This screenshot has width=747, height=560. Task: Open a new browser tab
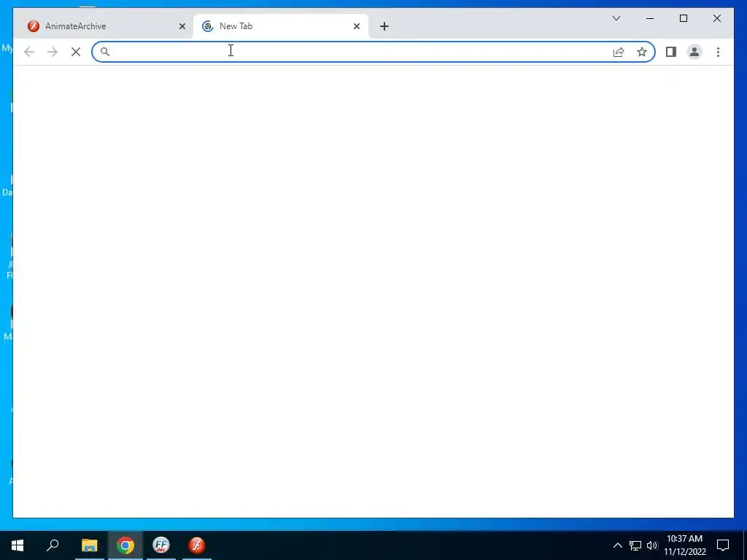384,26
